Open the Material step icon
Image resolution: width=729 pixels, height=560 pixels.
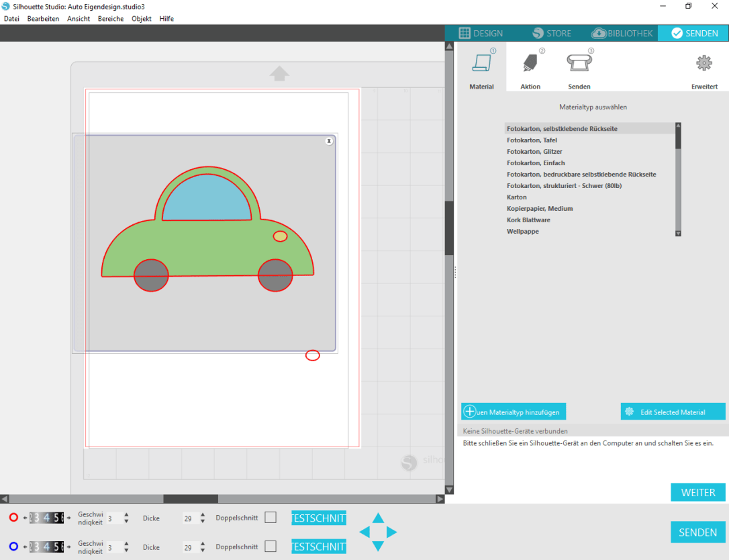click(x=481, y=64)
